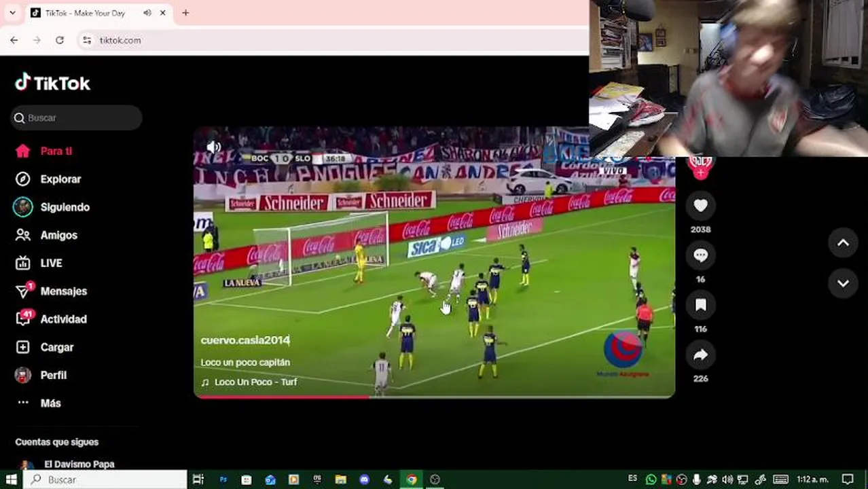The image size is (868, 489).
Task: Open the tab search dropdown arrow
Action: 13,12
